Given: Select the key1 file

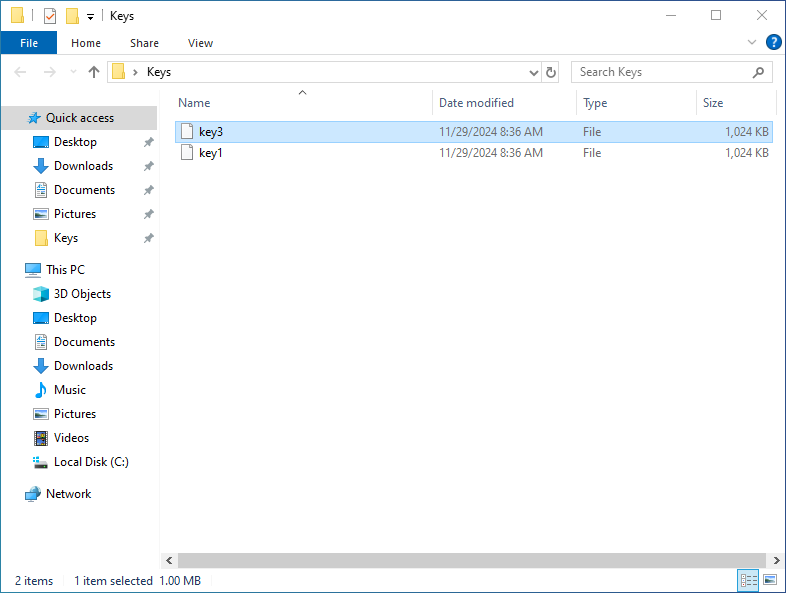Looking at the screenshot, I should [474, 153].
